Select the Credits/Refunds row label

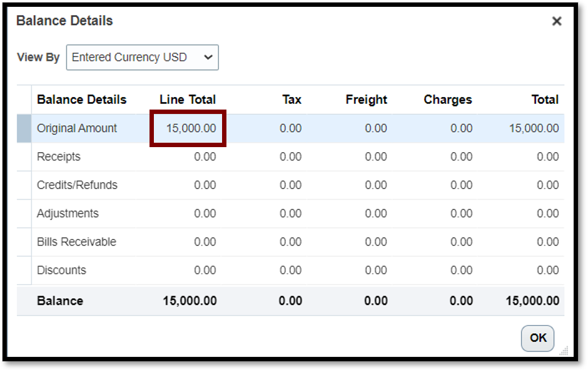click(77, 185)
